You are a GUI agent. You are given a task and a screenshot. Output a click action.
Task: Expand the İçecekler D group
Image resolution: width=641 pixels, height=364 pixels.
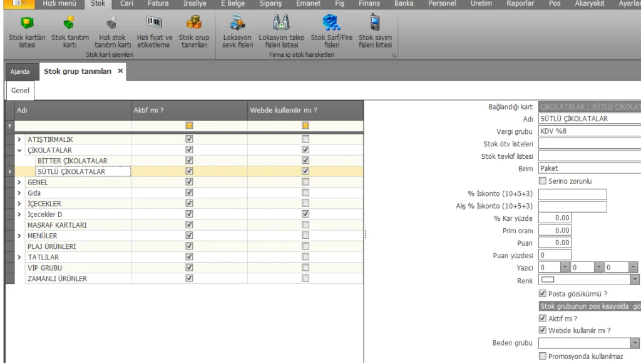19,214
